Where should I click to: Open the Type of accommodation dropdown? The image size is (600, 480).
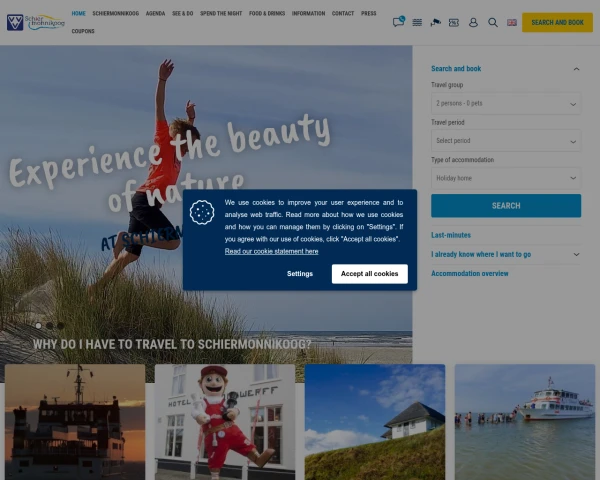pos(505,178)
